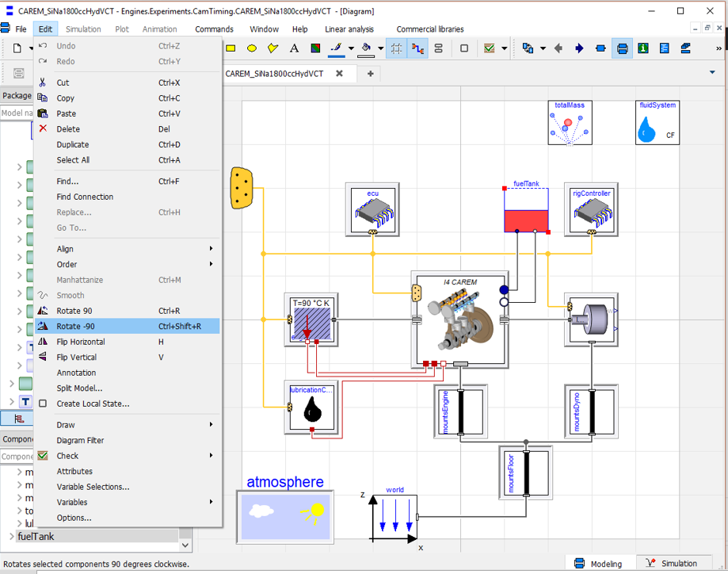Open the documentation info layer icon
The height and width of the screenshot is (574, 728).
[x=643, y=48]
